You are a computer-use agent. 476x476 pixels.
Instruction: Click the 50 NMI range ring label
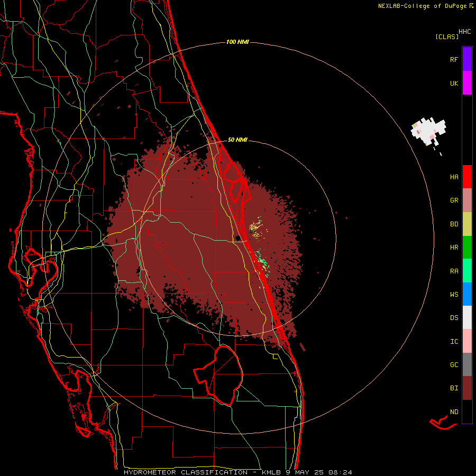[237, 140]
